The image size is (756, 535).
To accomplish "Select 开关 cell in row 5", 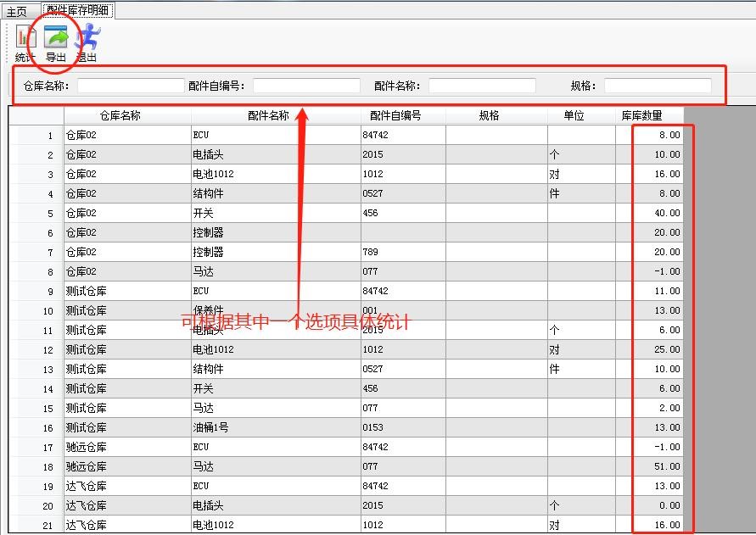I will (276, 213).
